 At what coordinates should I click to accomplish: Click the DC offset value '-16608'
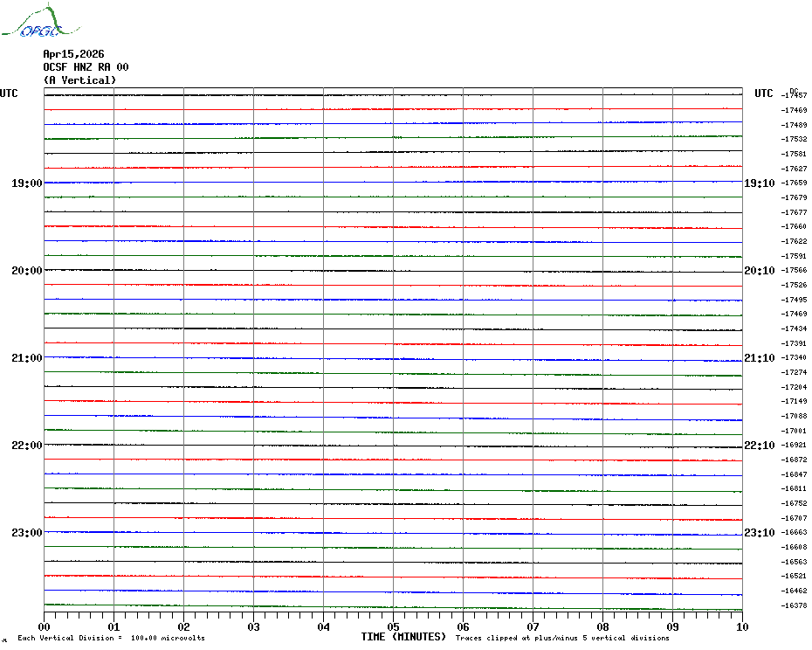coord(795,547)
